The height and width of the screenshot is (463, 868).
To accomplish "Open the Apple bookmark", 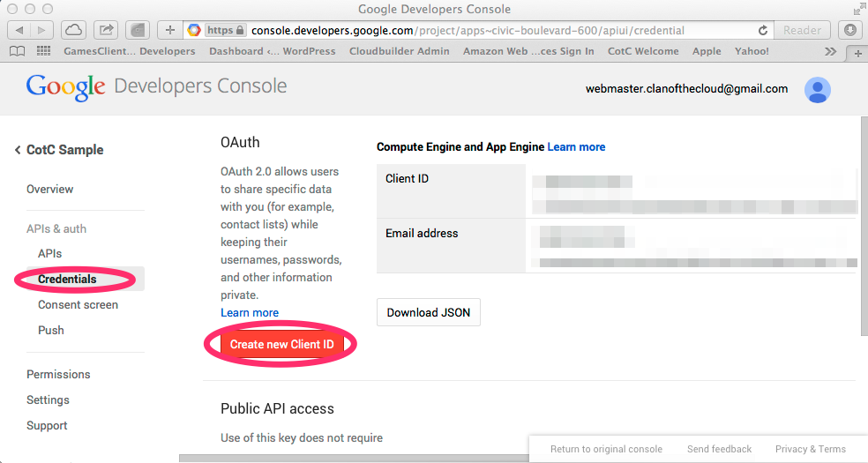I will pos(707,51).
